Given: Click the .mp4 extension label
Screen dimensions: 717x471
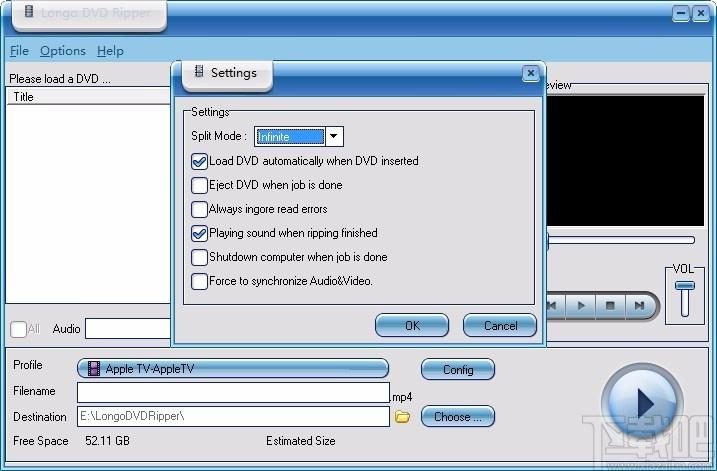Looking at the screenshot, I should pos(401,397).
